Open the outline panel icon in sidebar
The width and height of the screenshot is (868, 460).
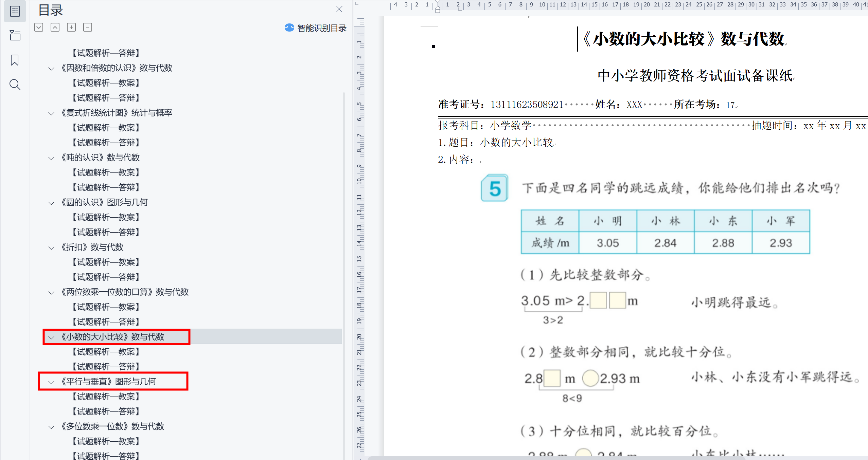pos(15,11)
